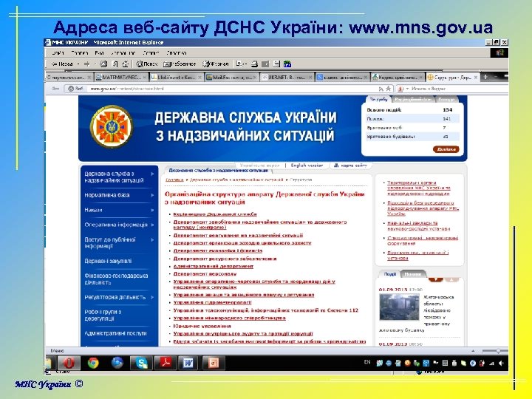Click the volume speaker icon in system tray
The width and height of the screenshot is (532, 399).
(501, 363)
